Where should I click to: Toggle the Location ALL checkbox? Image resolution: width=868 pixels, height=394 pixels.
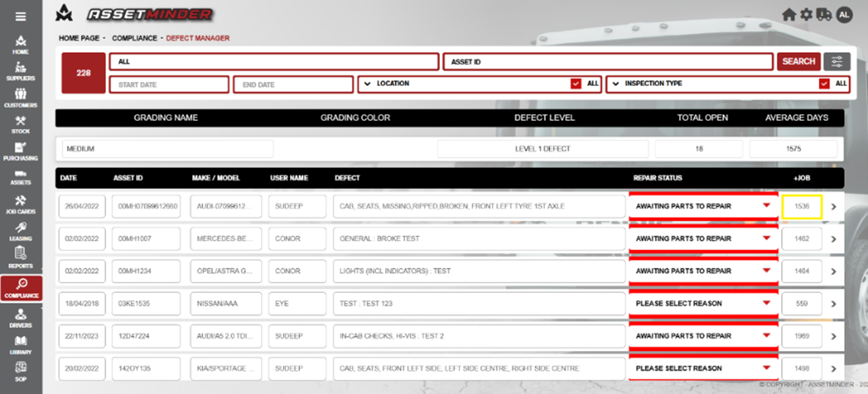(575, 84)
